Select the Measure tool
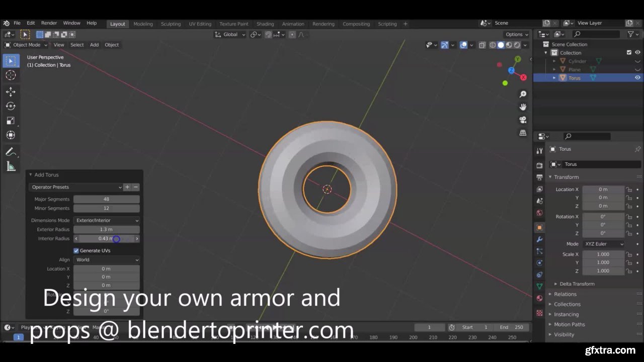The width and height of the screenshot is (644, 362). coord(11,166)
